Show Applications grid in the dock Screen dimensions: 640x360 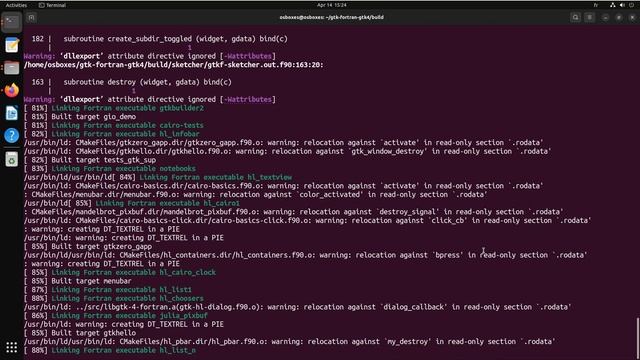[x=11, y=347]
